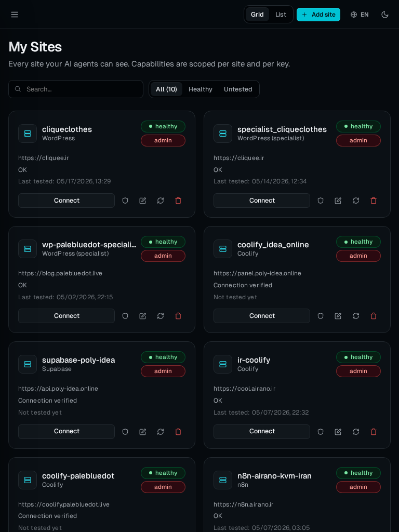
Task: Click the cliqueclothes server icon
Action: click(x=28, y=134)
